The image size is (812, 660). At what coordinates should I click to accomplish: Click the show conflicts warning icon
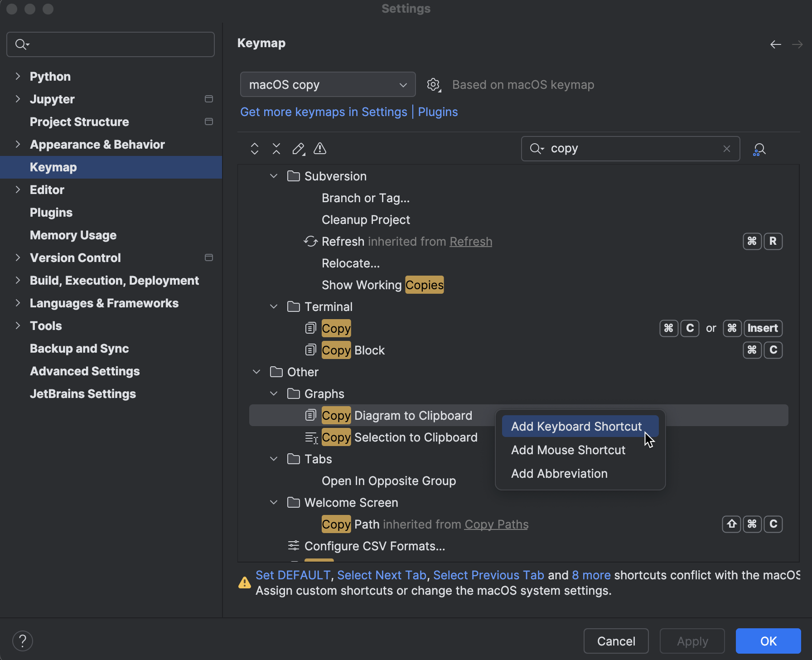pos(320,149)
